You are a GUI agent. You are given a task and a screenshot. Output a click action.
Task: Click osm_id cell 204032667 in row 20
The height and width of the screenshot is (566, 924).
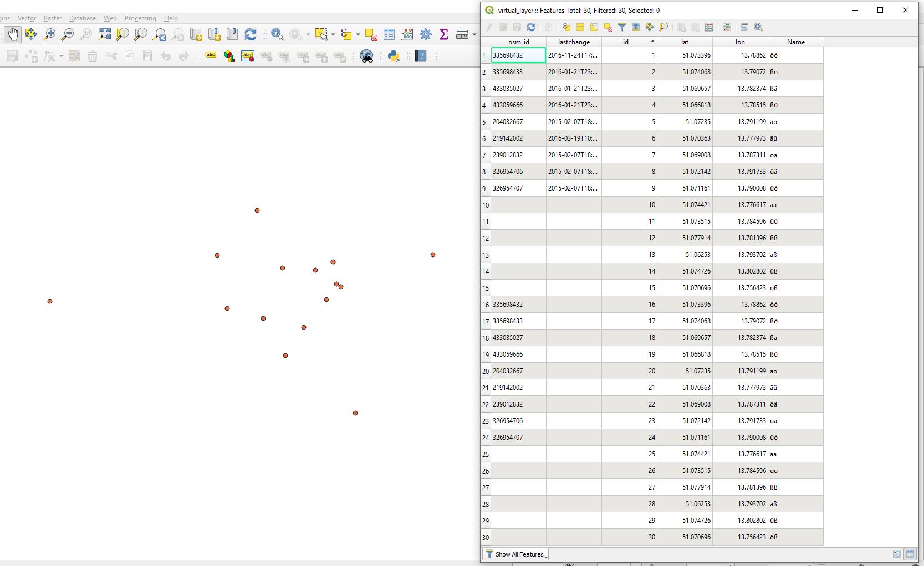(x=518, y=371)
